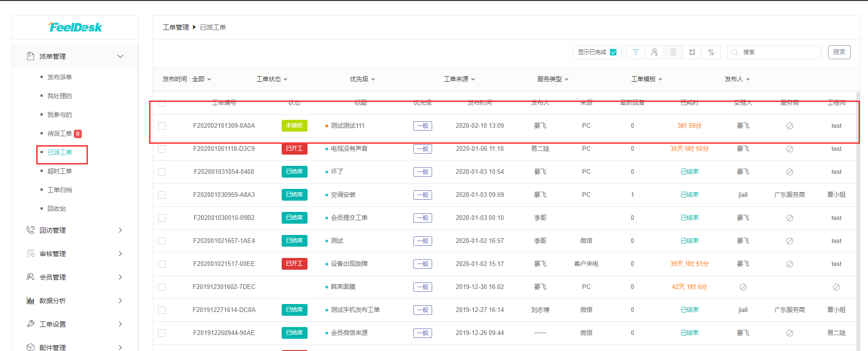Check the box for order F202001021517-00EE
868x351 pixels.
point(162,264)
